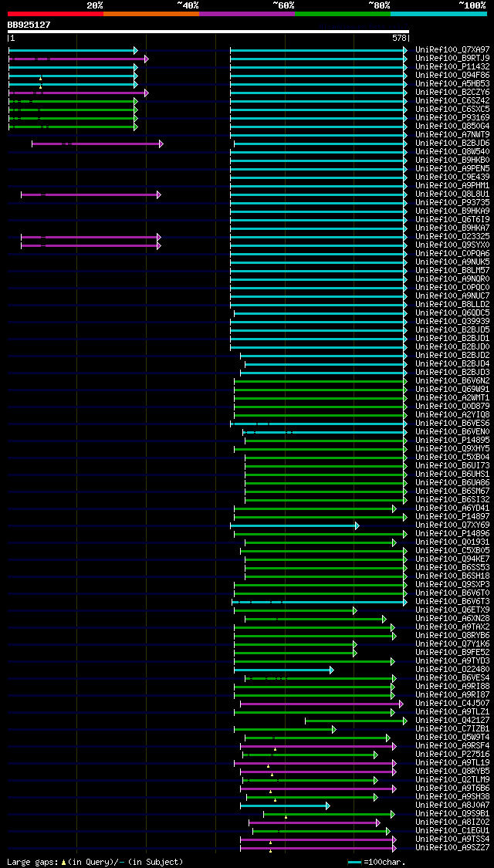
Task: Click the cyan alignment bar in the Q7XY69 row
Action: pyautogui.click(x=295, y=525)
